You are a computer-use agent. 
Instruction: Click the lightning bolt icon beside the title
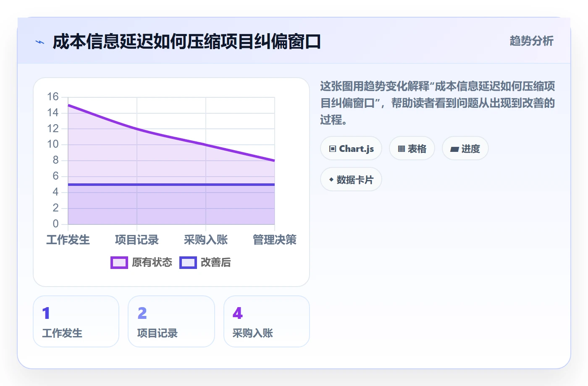[40, 42]
